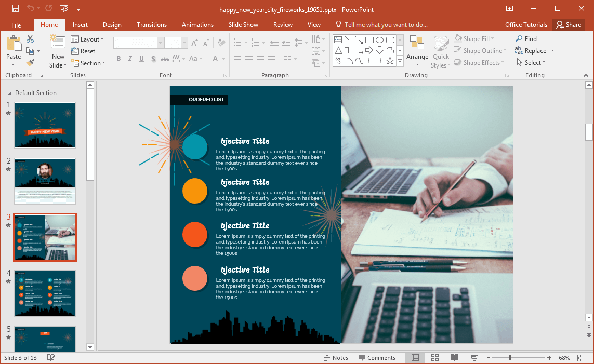Click the Format Painter brush icon

pyautogui.click(x=30, y=62)
